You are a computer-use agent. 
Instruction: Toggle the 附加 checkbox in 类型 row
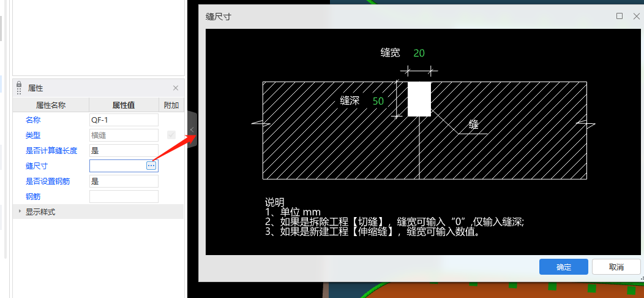pos(171,135)
